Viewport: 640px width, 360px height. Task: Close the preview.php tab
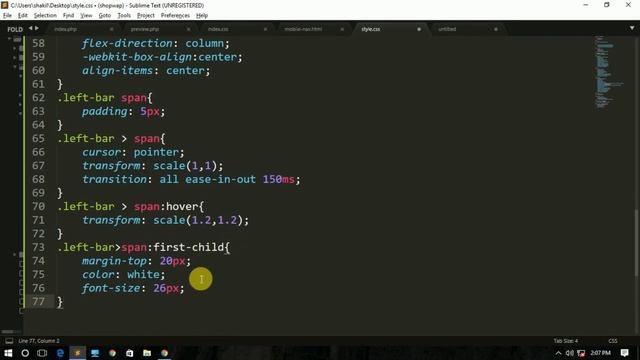tap(188, 29)
